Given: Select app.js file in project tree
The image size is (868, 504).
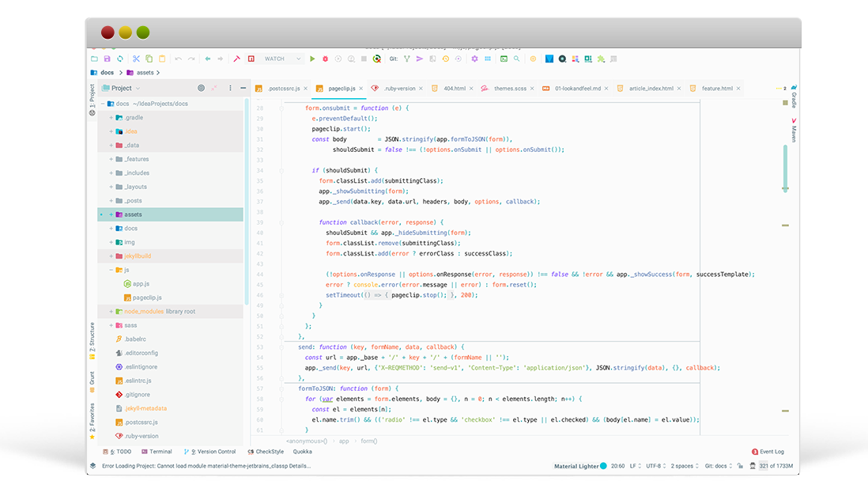Looking at the screenshot, I should pos(141,283).
